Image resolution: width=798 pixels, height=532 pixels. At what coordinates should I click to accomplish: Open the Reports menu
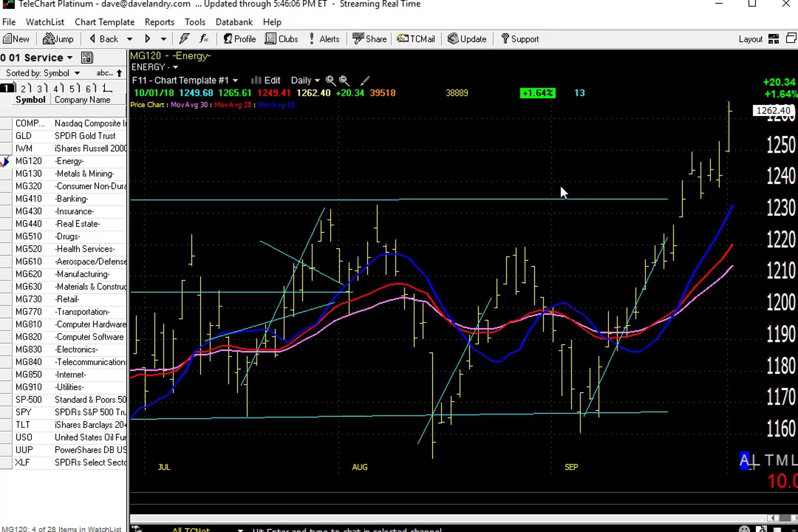click(160, 22)
